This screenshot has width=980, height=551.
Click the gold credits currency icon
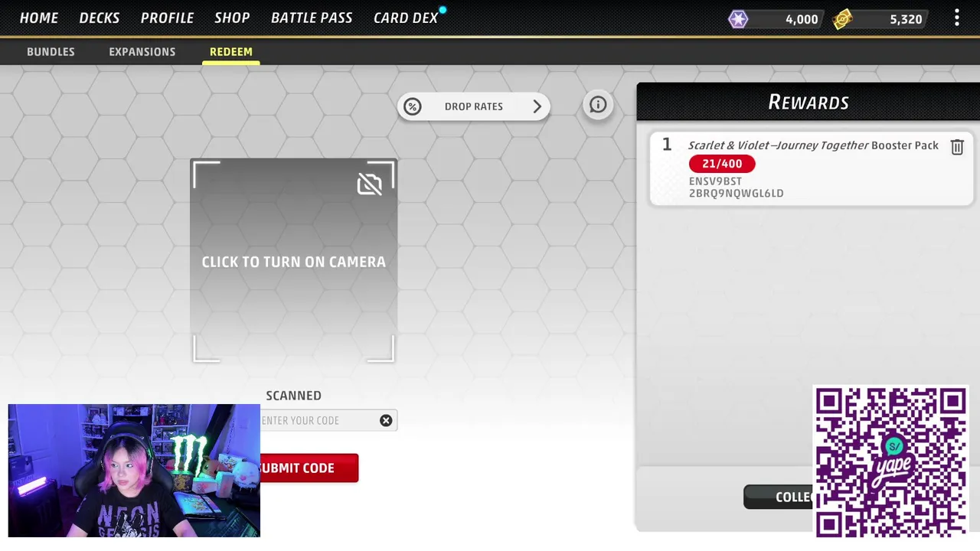click(843, 19)
